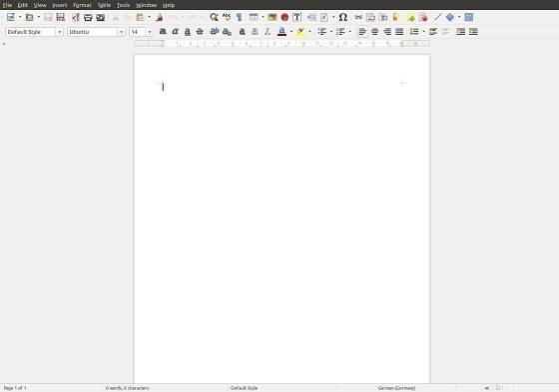Clear direct formatting icon
This screenshot has width=559, height=392.
[268, 32]
